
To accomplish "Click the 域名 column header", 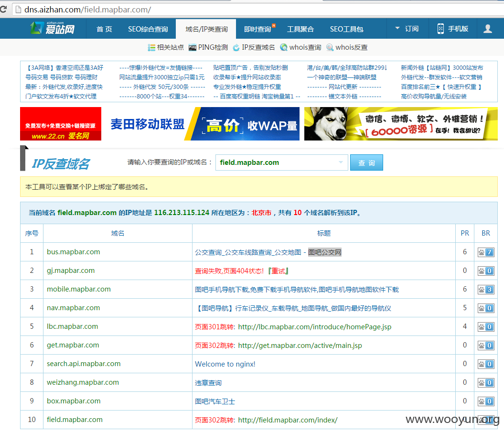I will pos(118,233).
